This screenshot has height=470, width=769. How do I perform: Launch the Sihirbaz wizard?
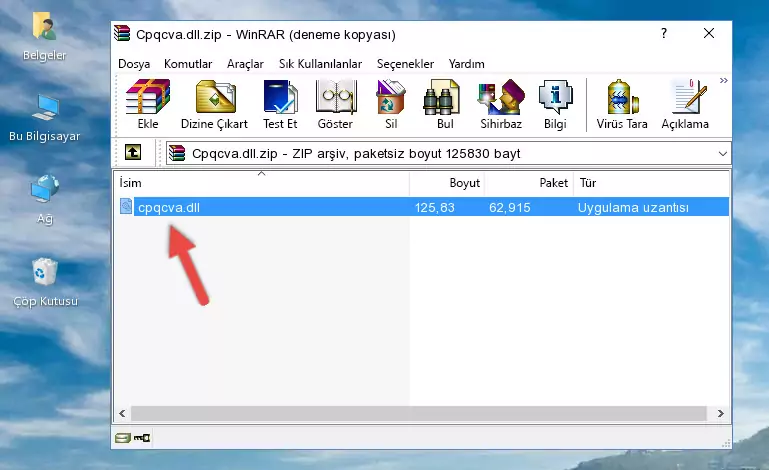coord(501,104)
